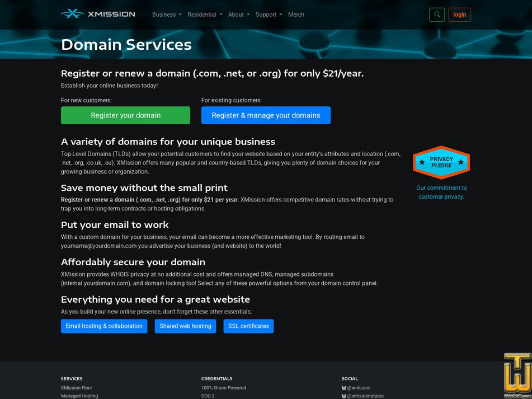Click the XMission Fiber footer link
Screen dimensions: 532x399
pyautogui.click(x=77, y=387)
